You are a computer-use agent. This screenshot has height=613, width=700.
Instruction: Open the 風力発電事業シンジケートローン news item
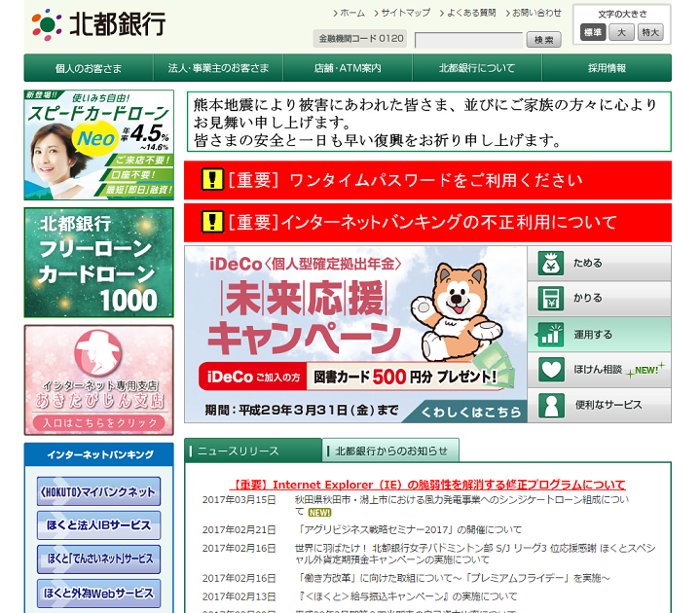tap(461, 505)
